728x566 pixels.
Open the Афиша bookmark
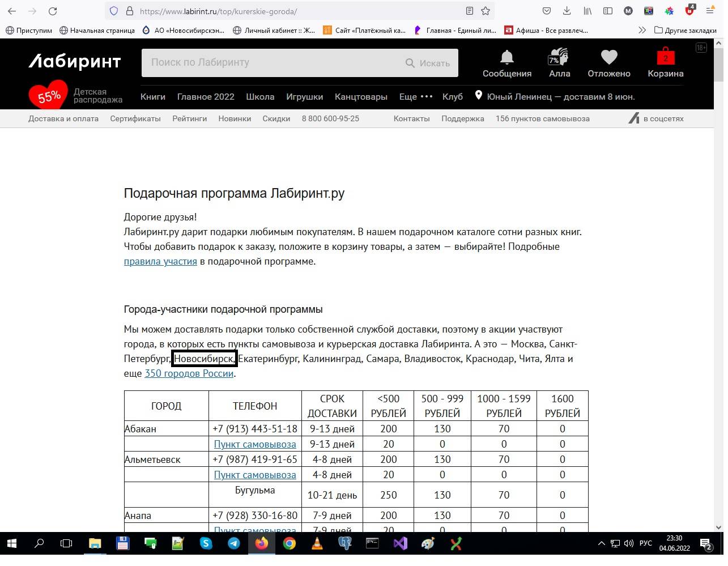click(547, 30)
